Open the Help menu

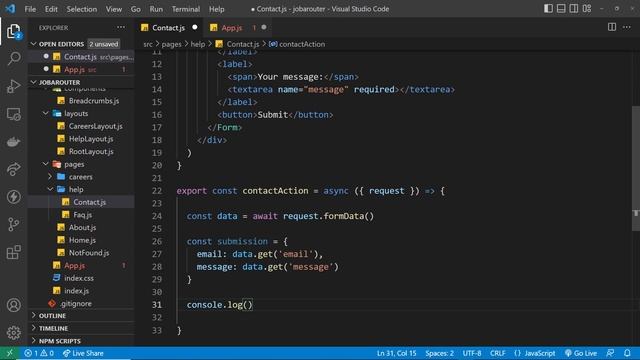coord(217,9)
